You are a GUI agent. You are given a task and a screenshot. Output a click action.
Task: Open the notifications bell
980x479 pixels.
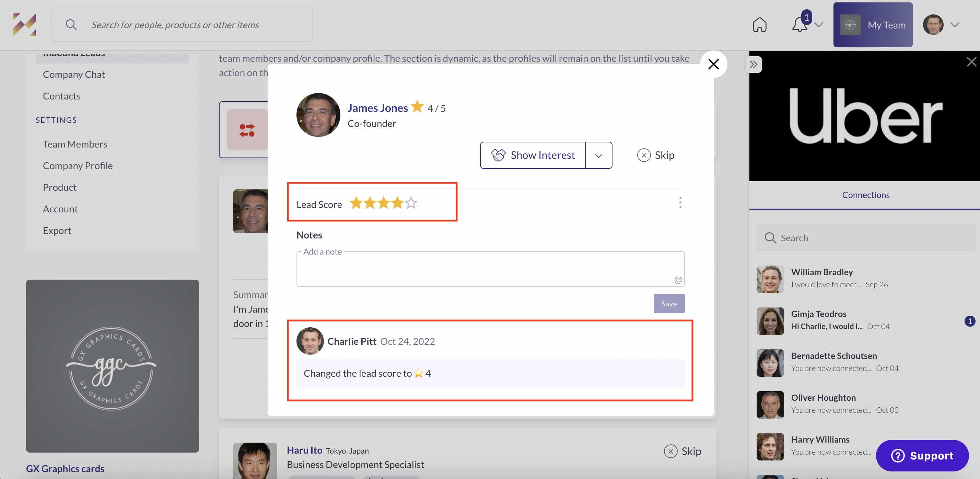tap(799, 25)
